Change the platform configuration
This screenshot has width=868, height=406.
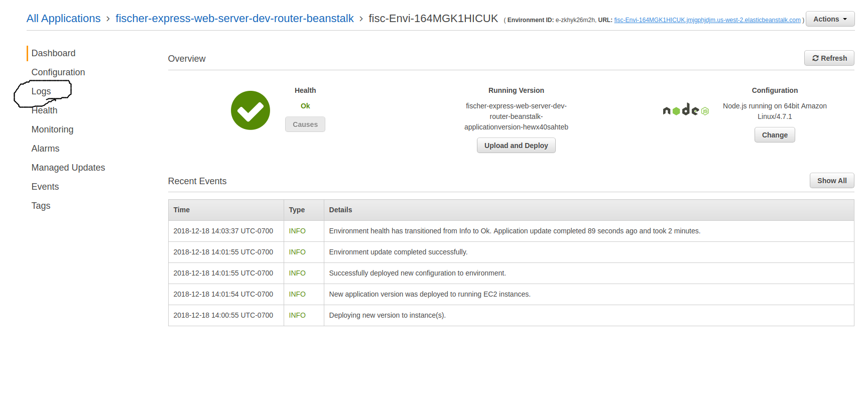coord(775,135)
